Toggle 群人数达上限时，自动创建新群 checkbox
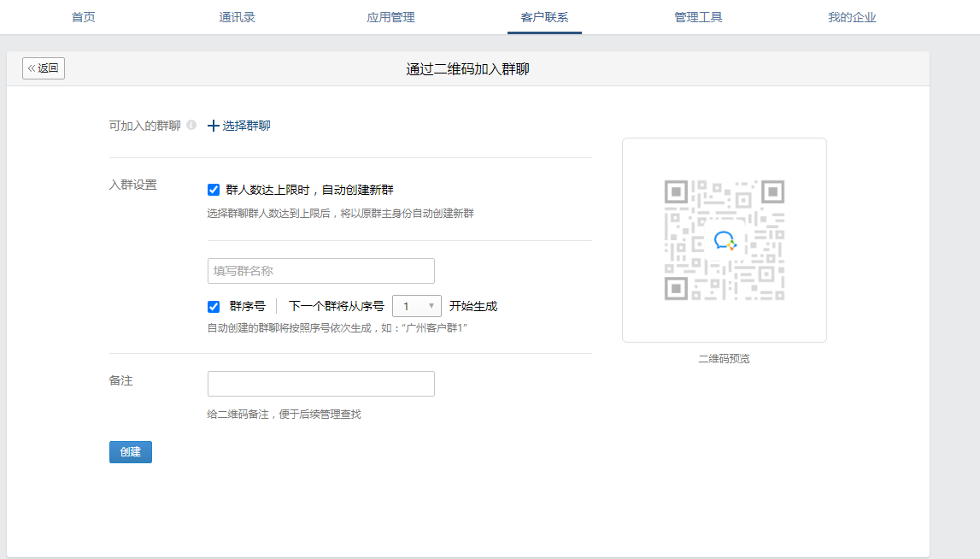The width and height of the screenshot is (980, 559). (x=213, y=190)
